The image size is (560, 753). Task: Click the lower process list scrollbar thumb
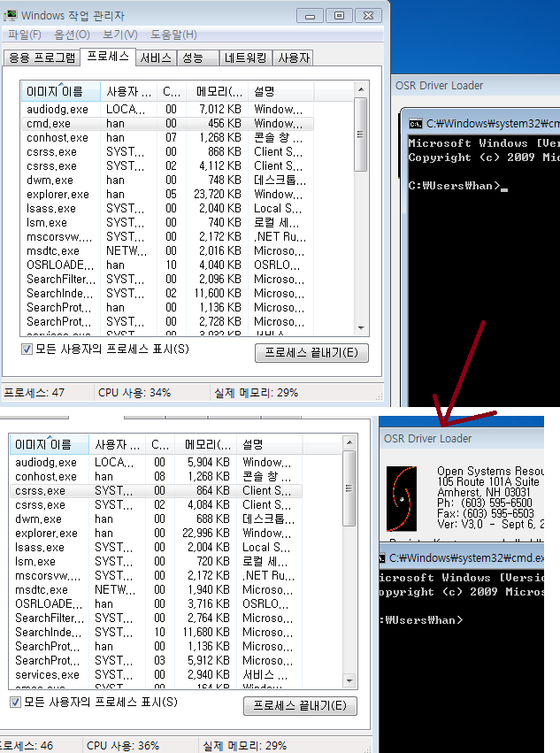(349, 488)
